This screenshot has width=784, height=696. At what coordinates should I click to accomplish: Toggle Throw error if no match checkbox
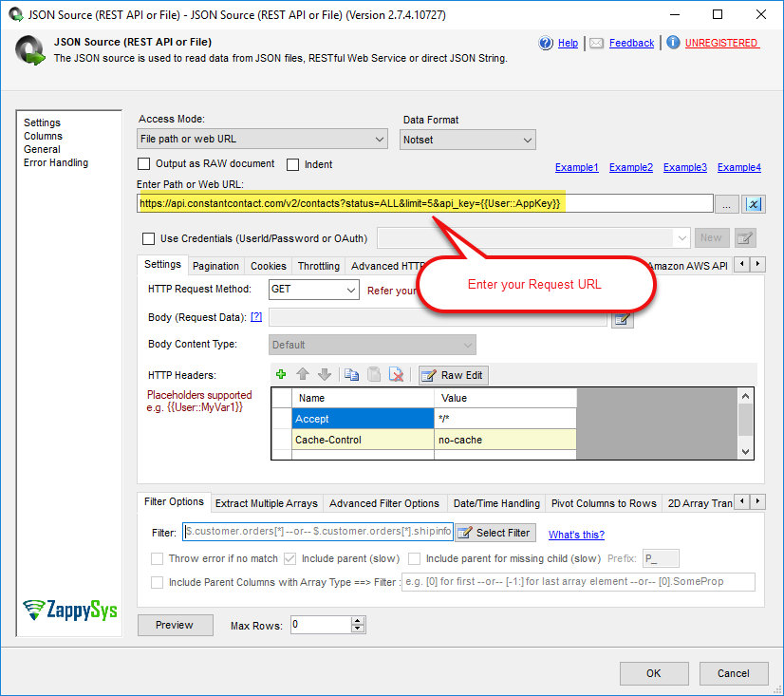pos(157,558)
